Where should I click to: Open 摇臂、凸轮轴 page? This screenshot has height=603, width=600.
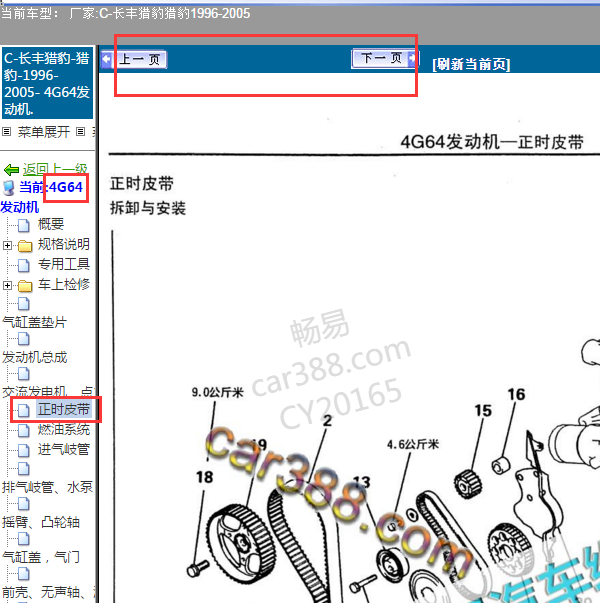(x=41, y=522)
